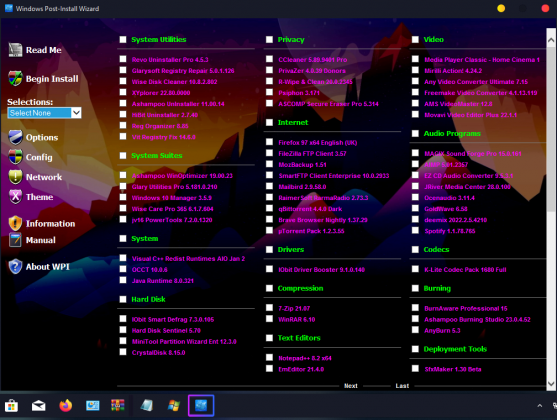Viewport: 557px width, 420px height.
Task: Click the Config colored shield icon
Action: (15, 157)
